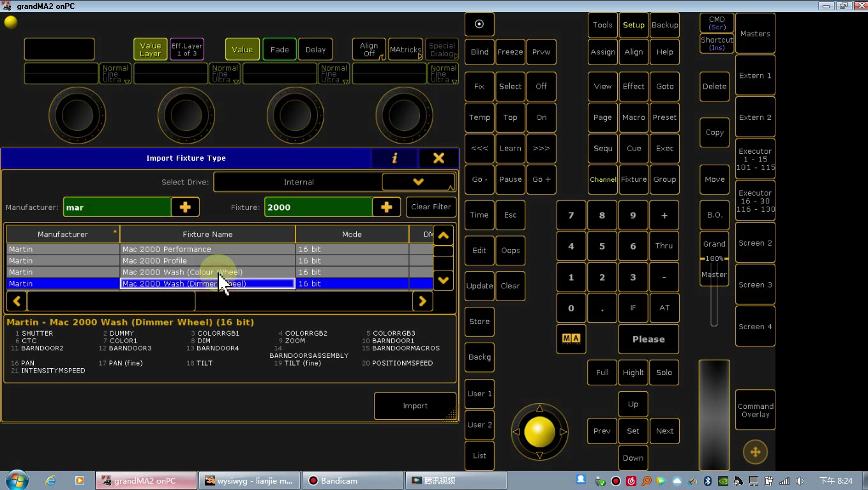Switch to Screen 2

point(755,243)
